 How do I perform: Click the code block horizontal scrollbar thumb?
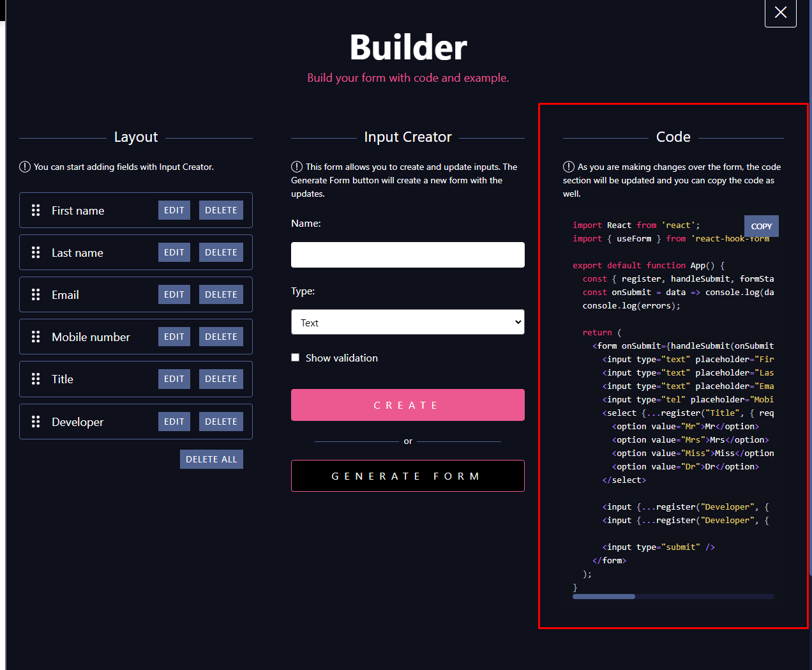pos(604,597)
